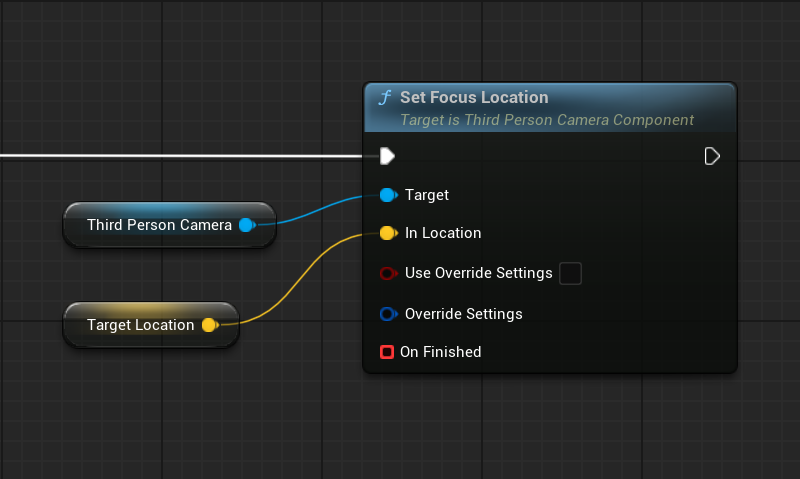Click the blue Override Settings struct pin
800x479 pixels.
coord(388,314)
